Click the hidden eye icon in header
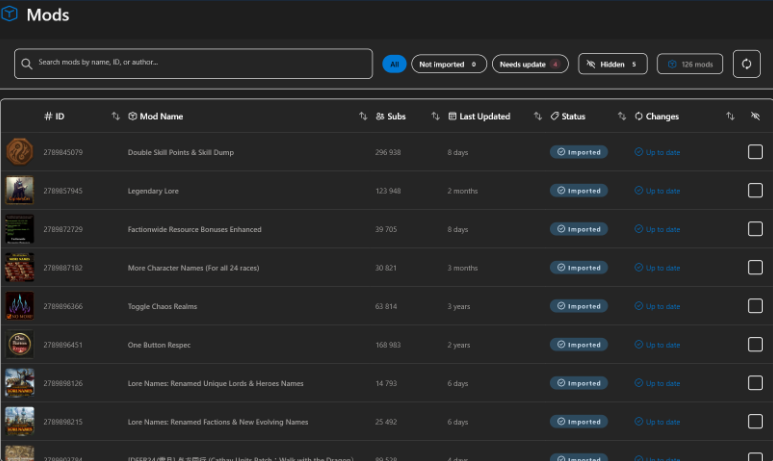The height and width of the screenshot is (461, 773). pyautogui.click(x=755, y=116)
